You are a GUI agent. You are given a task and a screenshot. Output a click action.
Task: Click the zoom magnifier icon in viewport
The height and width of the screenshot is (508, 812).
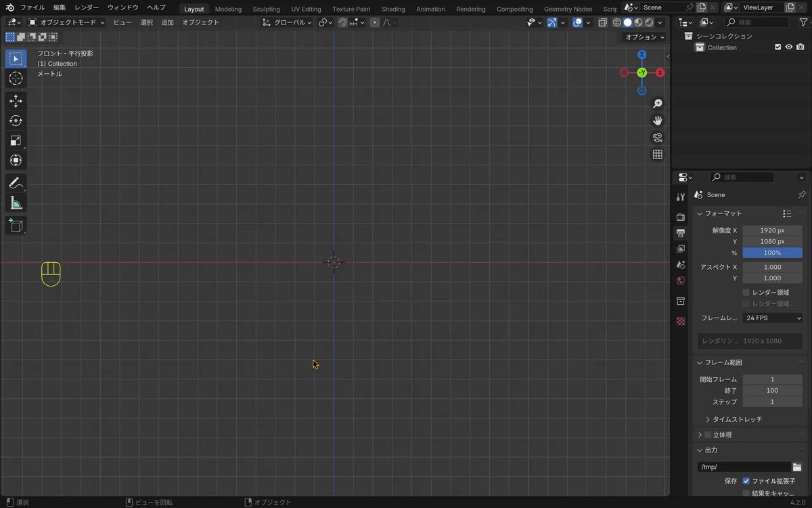[x=657, y=104]
